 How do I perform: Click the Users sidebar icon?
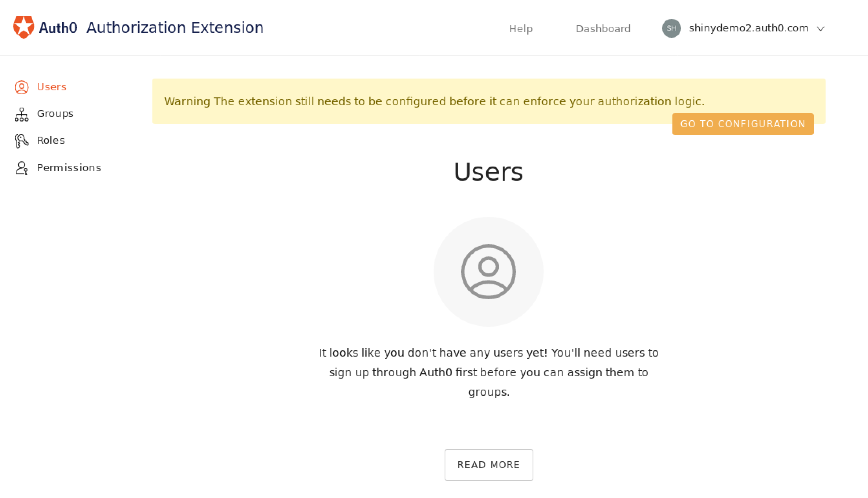pos(22,87)
